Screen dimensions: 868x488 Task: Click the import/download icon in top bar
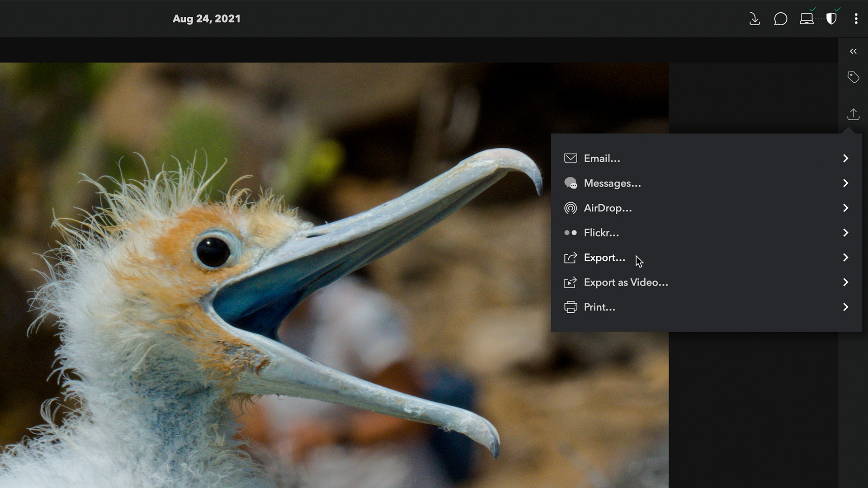coord(755,19)
